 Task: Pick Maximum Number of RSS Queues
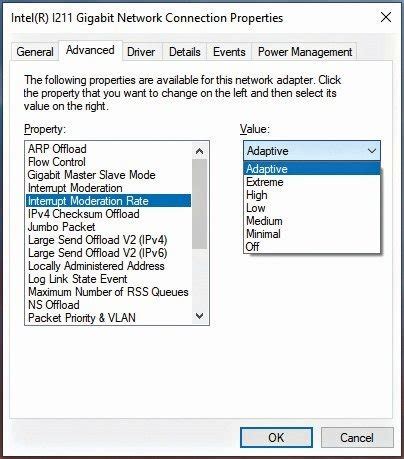click(108, 292)
